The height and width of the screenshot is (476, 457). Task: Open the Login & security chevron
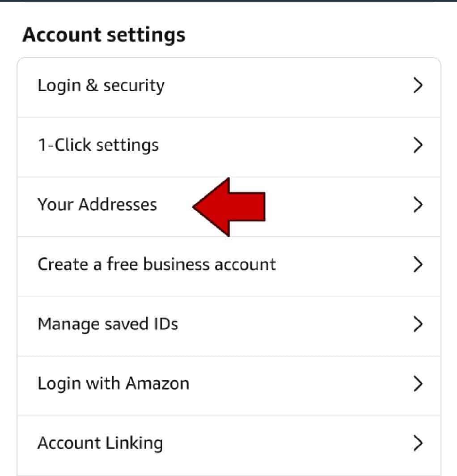tap(418, 85)
